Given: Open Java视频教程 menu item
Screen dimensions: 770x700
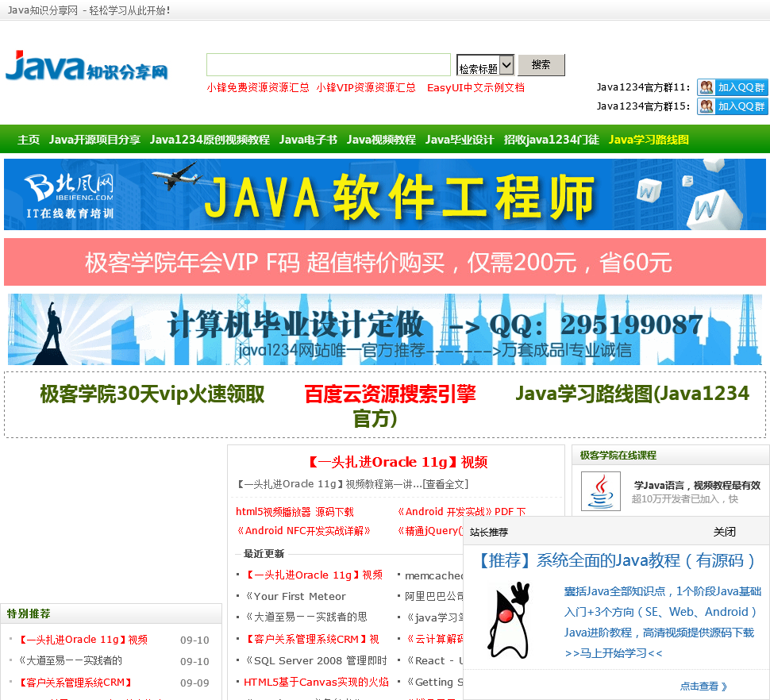Looking at the screenshot, I should [381, 140].
